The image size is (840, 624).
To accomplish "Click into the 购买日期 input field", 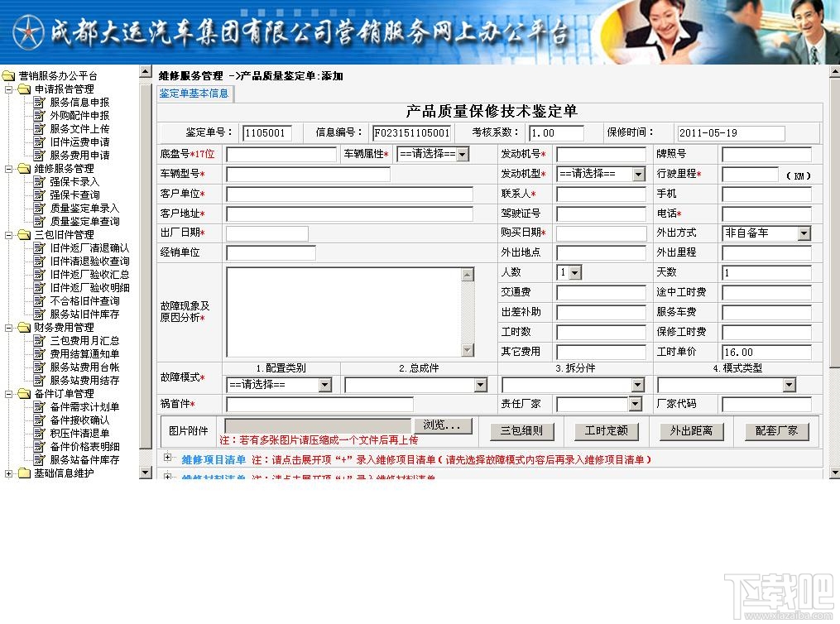I will (601, 233).
